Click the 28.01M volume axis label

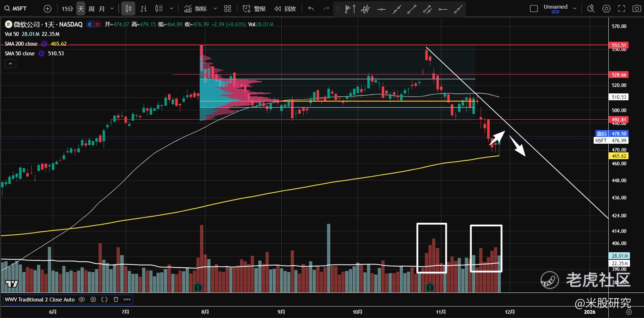coord(620,256)
